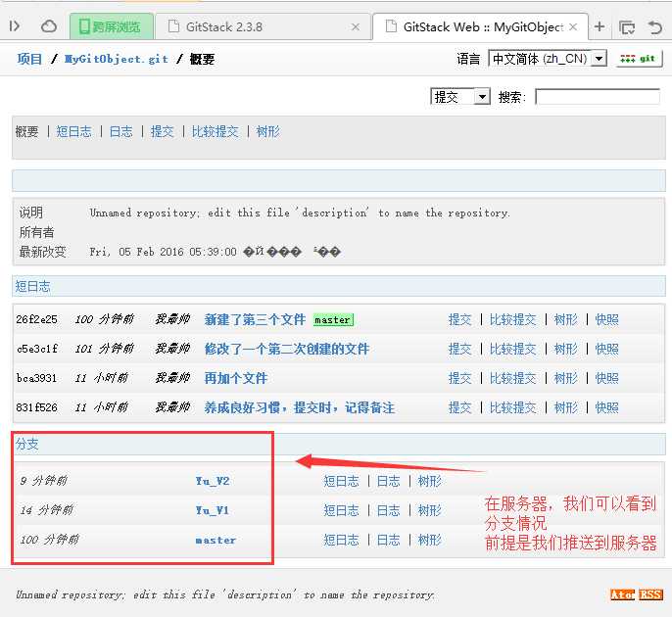Open commit 养成良好习惯，提交时，记得备注
Screen dimensions: 672x617
[x=300, y=407]
